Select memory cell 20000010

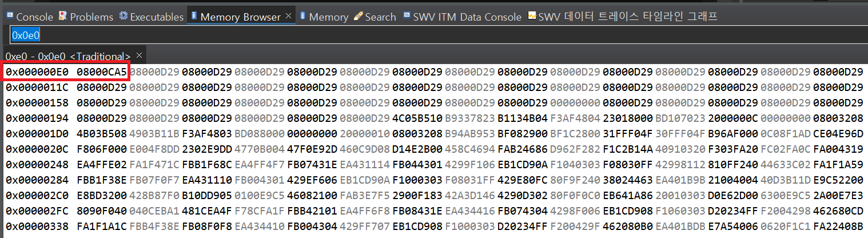pos(365,134)
